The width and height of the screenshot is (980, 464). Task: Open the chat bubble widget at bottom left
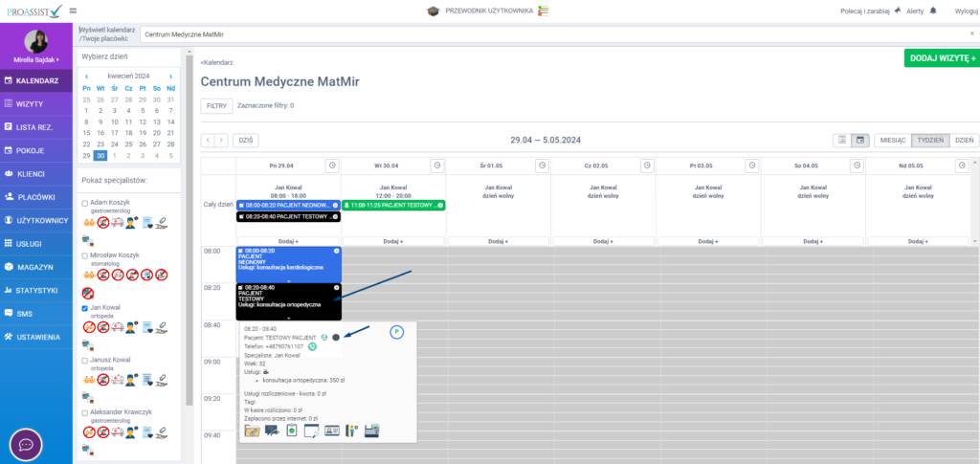point(26,445)
